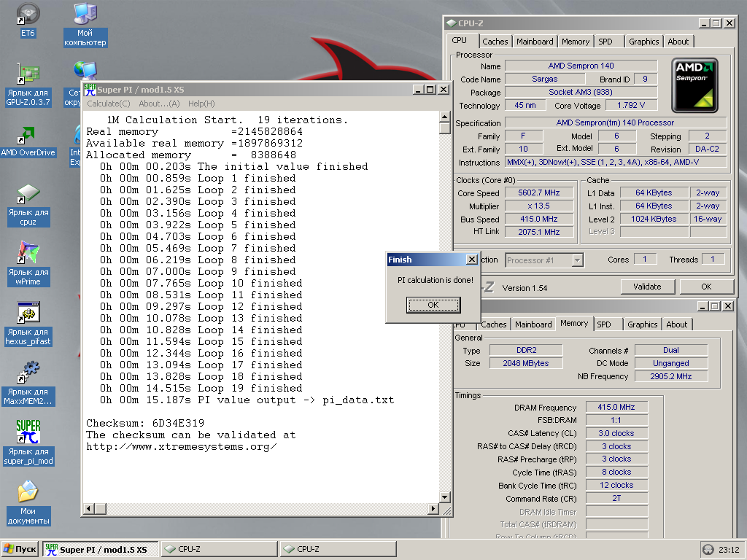Click the CPU-Z title bar logo icon
The image size is (747, 560).
coord(451,23)
